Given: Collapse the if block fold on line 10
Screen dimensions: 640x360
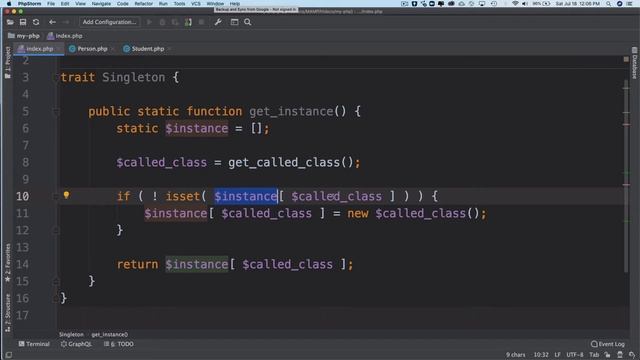Looking at the screenshot, I should (x=56, y=196).
